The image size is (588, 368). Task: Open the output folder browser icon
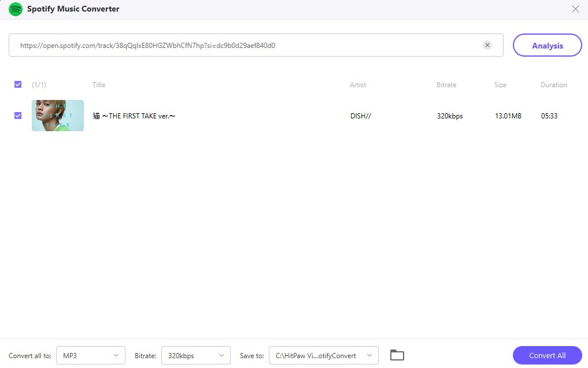coord(397,355)
